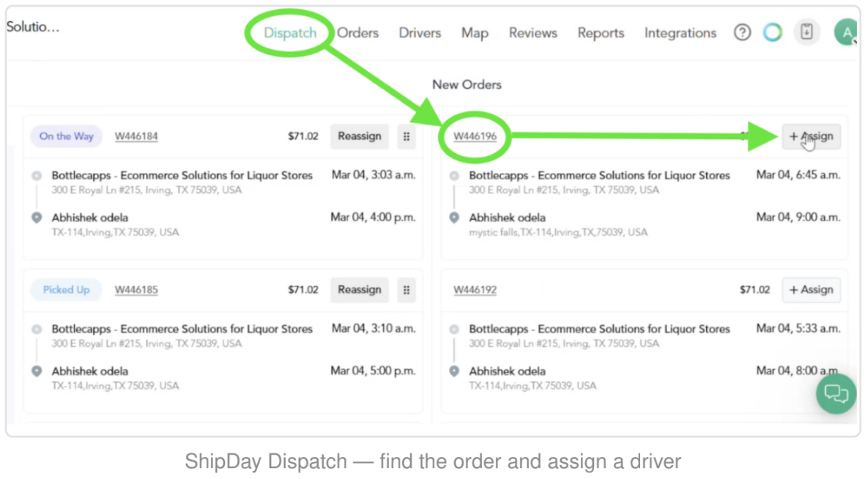Viewport: 868px width, 479px height.
Task: Open the Orders tab
Action: pyautogui.click(x=357, y=33)
